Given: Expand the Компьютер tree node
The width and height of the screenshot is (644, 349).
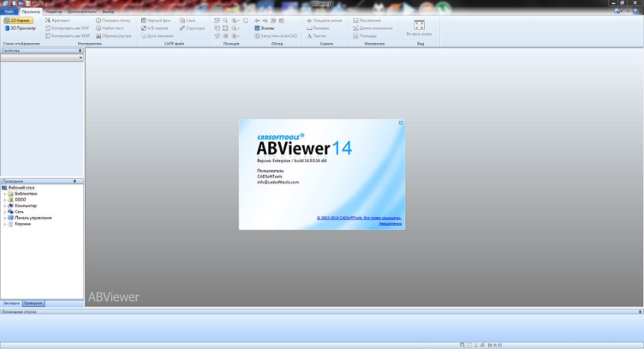Looking at the screenshot, I should click(x=5, y=206).
